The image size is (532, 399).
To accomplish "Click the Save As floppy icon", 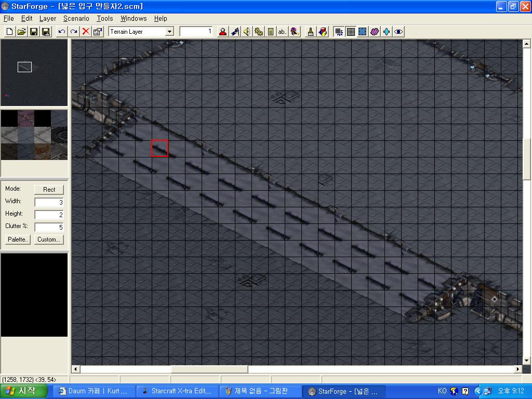I will 46,32.
